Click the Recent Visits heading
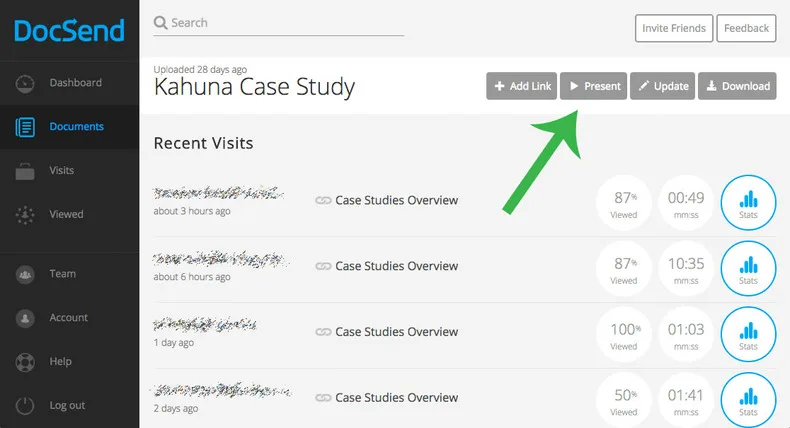 point(204,143)
